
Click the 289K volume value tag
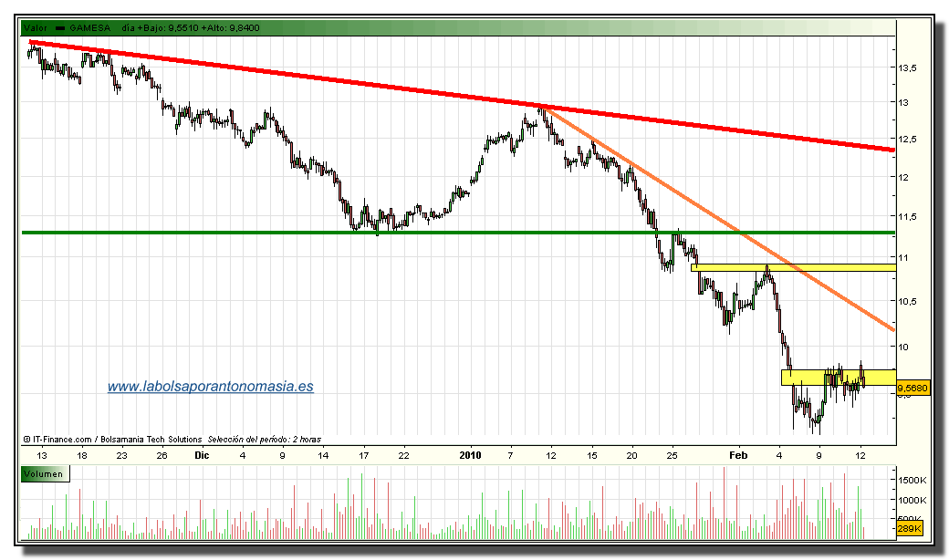coord(910,529)
